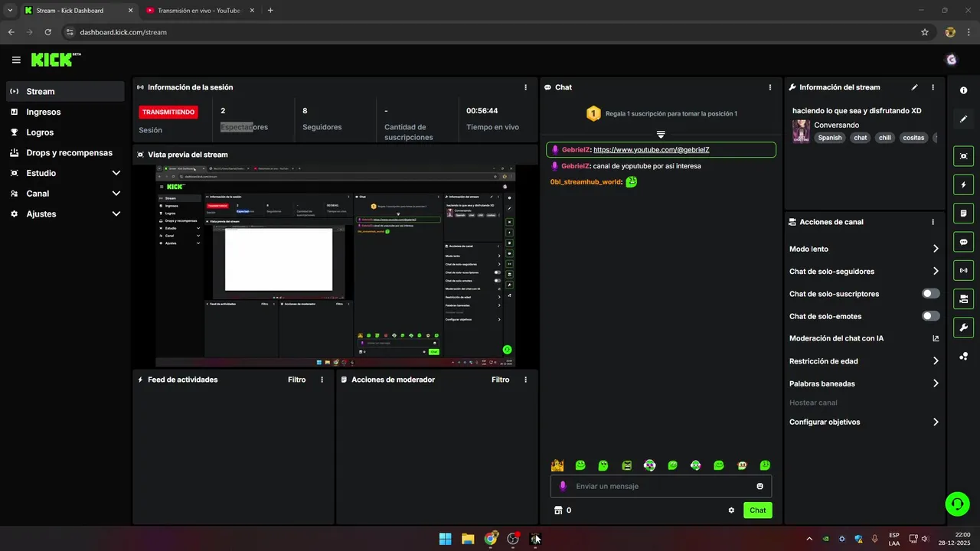Click the stream preview thumbnail
This screenshot has height=551, width=980.
335,266
